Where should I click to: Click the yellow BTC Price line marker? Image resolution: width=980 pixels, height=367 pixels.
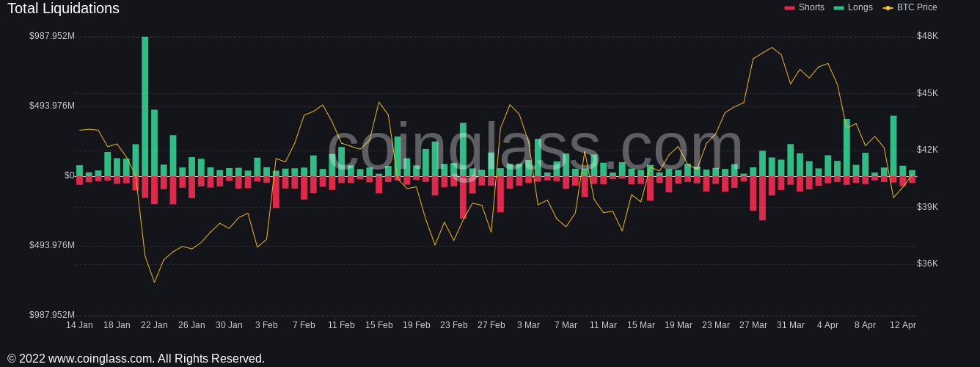click(888, 8)
